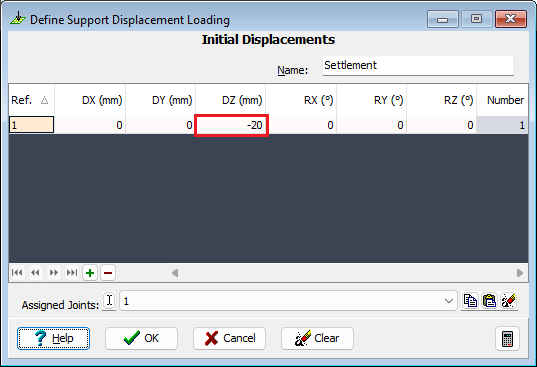537x367 pixels.
Task: Go to first record in navigator
Action: tap(17, 273)
